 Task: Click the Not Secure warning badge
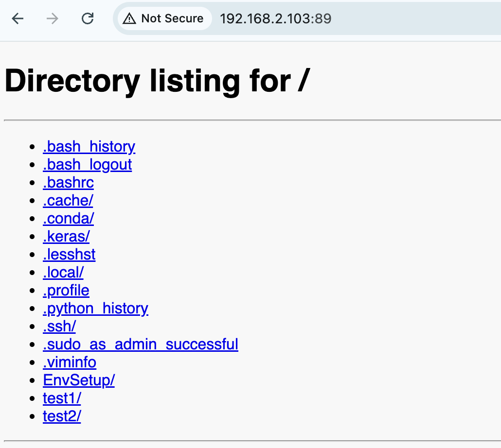pyautogui.click(x=163, y=19)
